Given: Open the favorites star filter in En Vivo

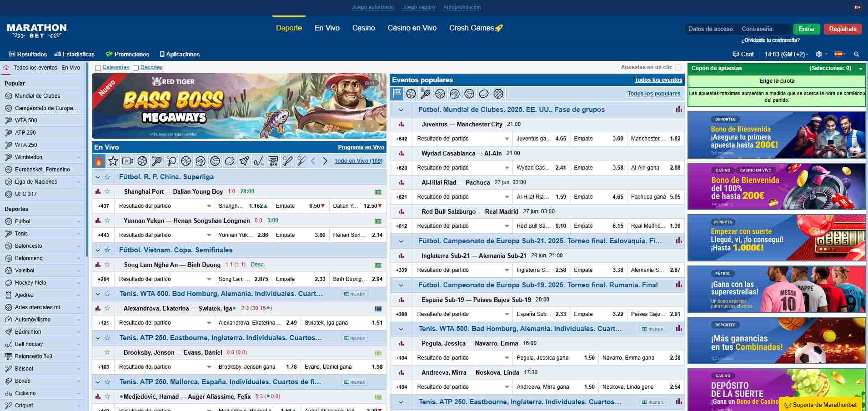Looking at the screenshot, I should pyautogui.click(x=113, y=161).
